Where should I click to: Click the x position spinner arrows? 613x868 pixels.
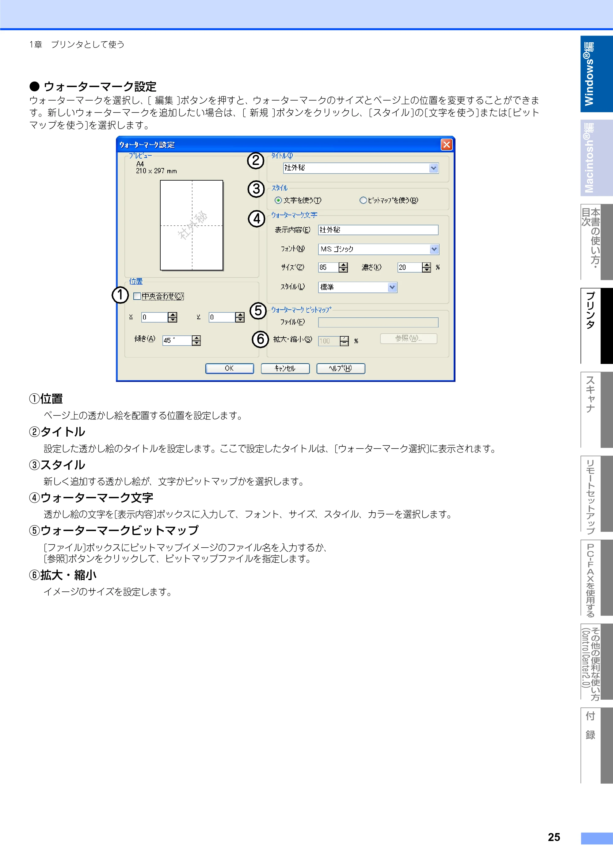click(x=172, y=317)
